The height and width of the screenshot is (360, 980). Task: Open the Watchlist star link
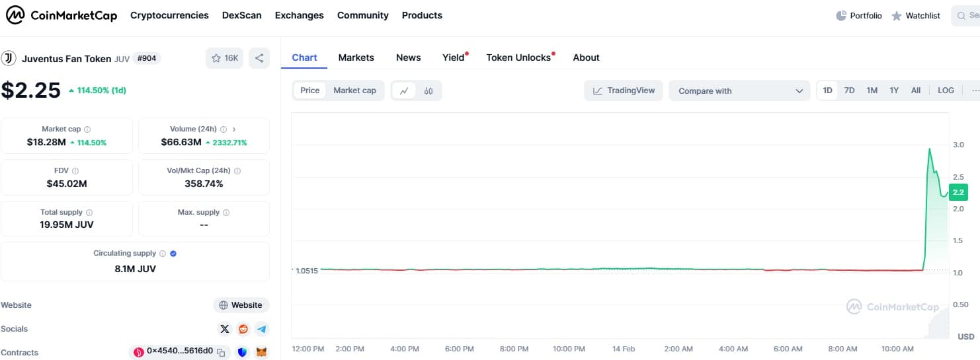915,15
